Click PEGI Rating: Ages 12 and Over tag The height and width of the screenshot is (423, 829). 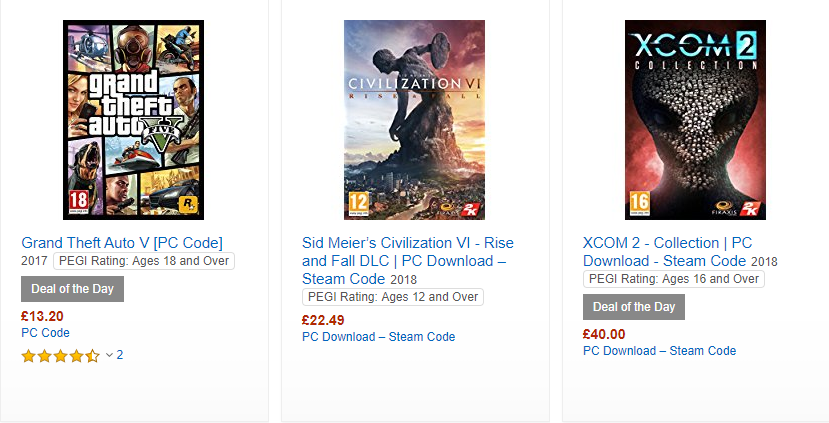393,297
